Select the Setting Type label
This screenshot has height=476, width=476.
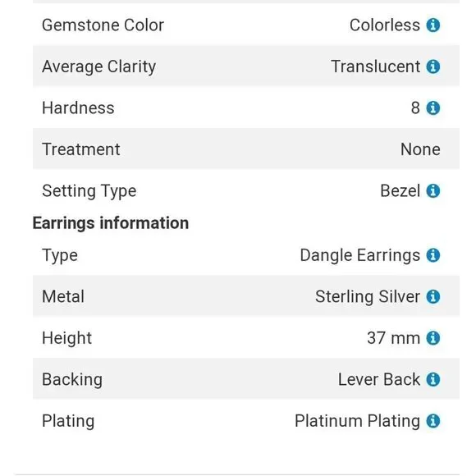(89, 191)
